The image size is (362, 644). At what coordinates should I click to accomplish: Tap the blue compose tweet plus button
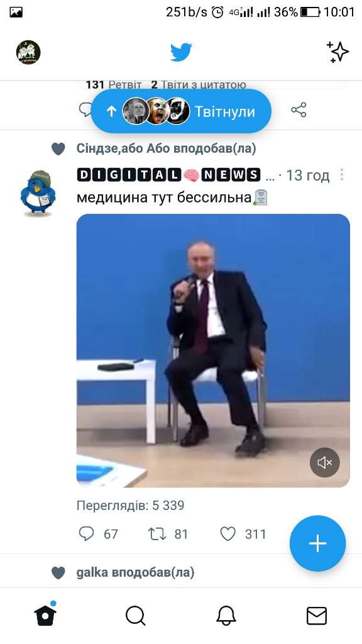click(x=317, y=543)
